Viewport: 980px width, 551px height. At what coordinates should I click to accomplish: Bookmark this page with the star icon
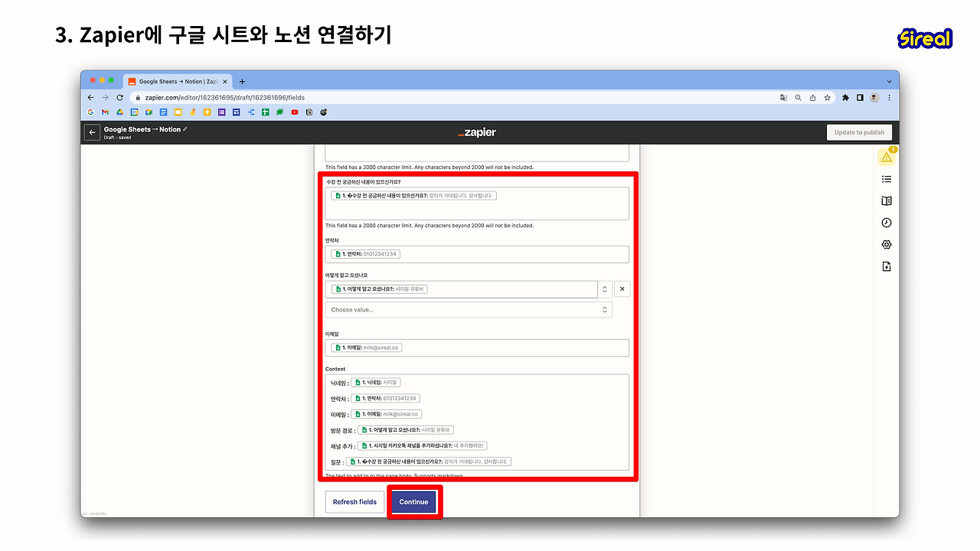(x=827, y=97)
